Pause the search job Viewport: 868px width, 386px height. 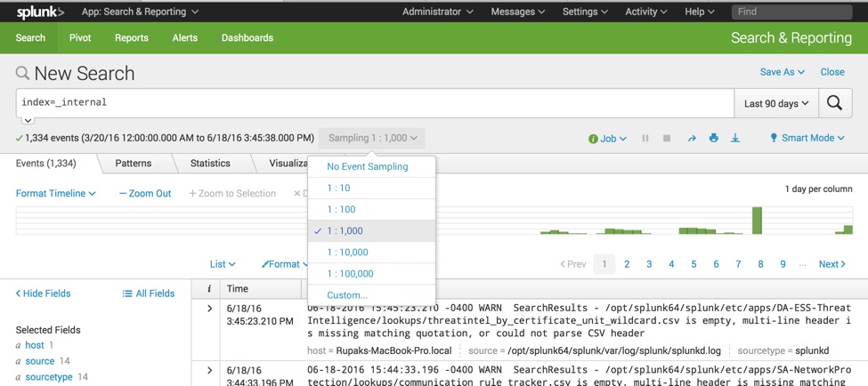645,138
